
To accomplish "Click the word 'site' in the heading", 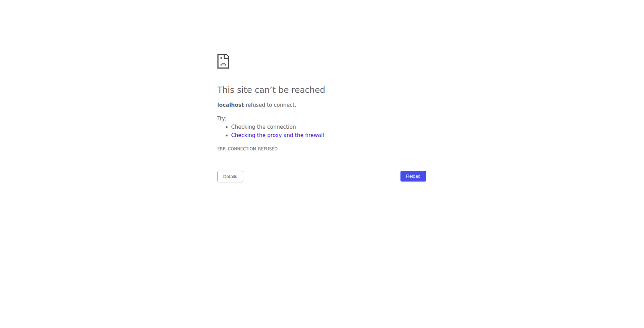I will click(x=244, y=90).
